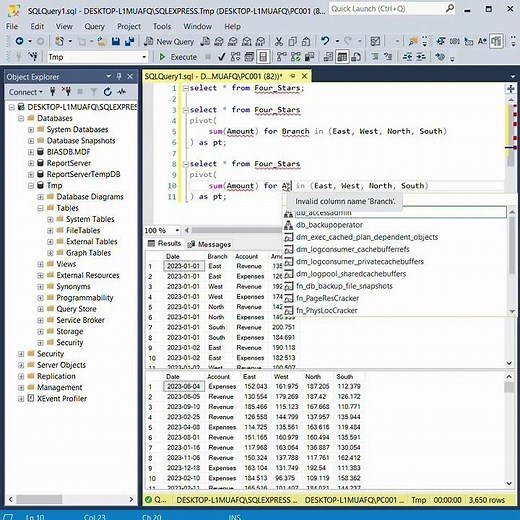This screenshot has width=520, height=520.
Task: Click the Save All icon
Action: click(129, 41)
